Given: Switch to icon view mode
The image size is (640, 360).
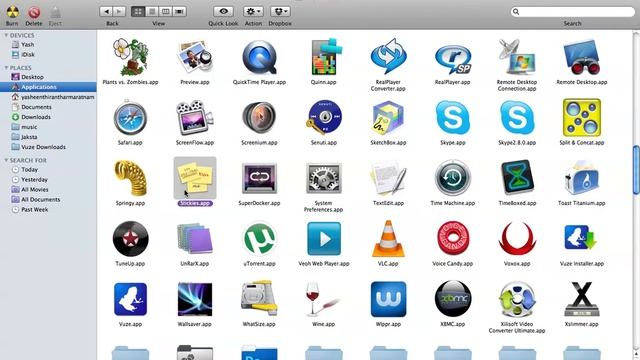Looking at the screenshot, I should [138, 11].
